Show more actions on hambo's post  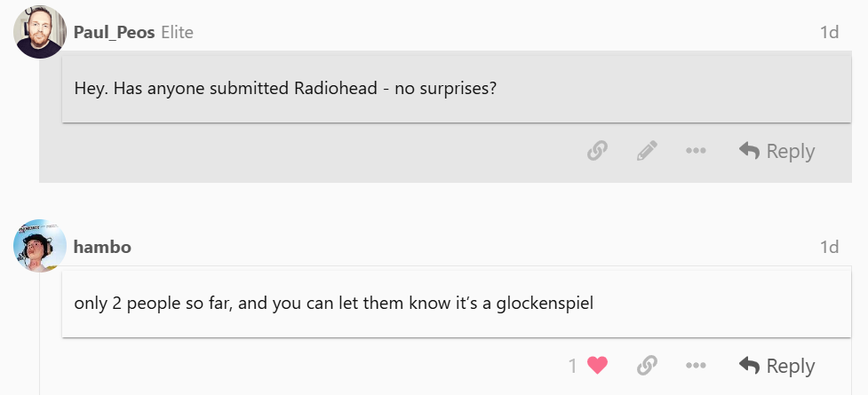pos(696,365)
